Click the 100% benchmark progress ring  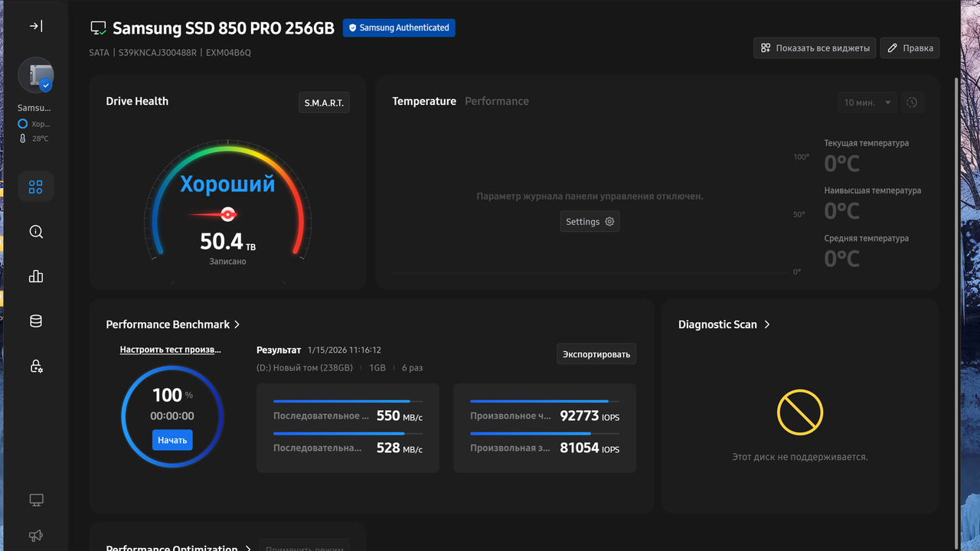click(x=172, y=416)
